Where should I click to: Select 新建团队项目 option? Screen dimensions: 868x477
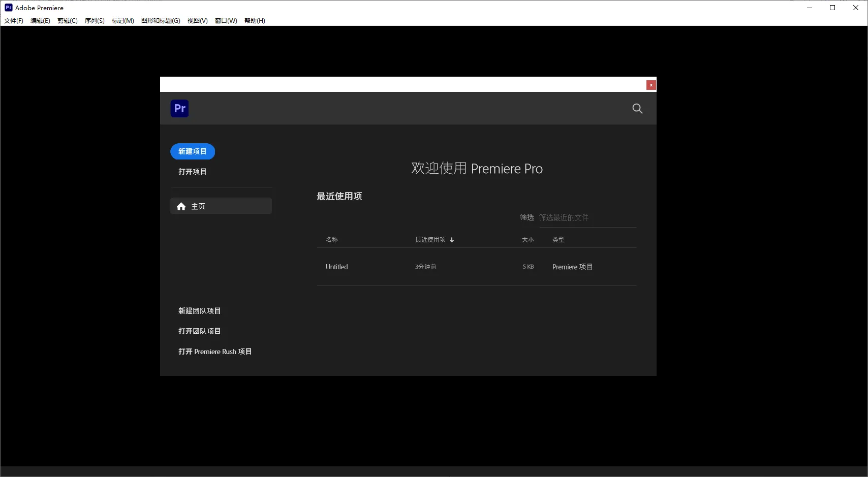pyautogui.click(x=199, y=310)
